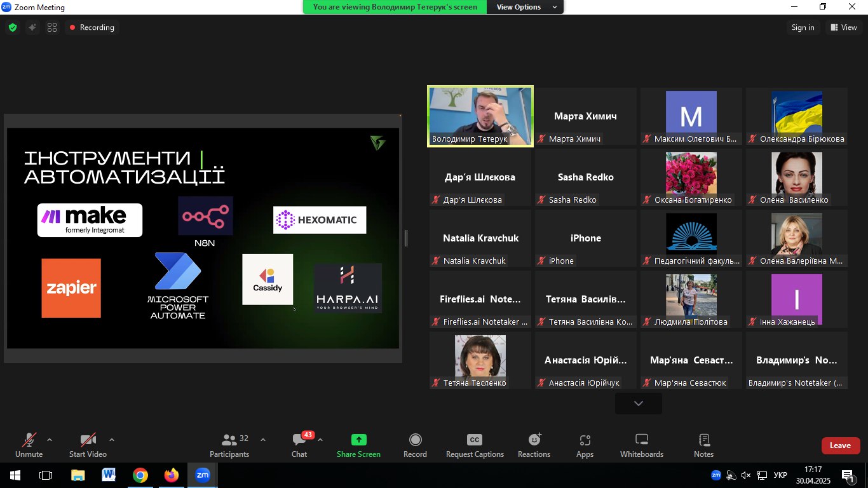Screen dimensions: 868x488
Task: Open the Chat panel
Action: [x=299, y=445]
